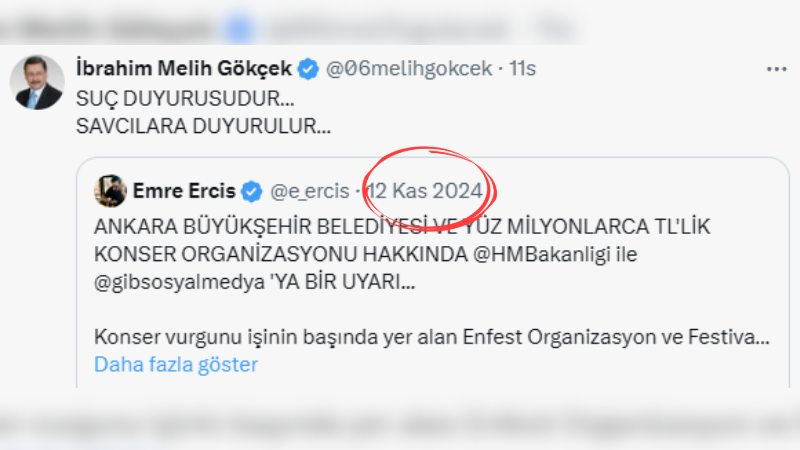Expand the quote with Daha fazla göster
800x450 pixels.
point(175,364)
